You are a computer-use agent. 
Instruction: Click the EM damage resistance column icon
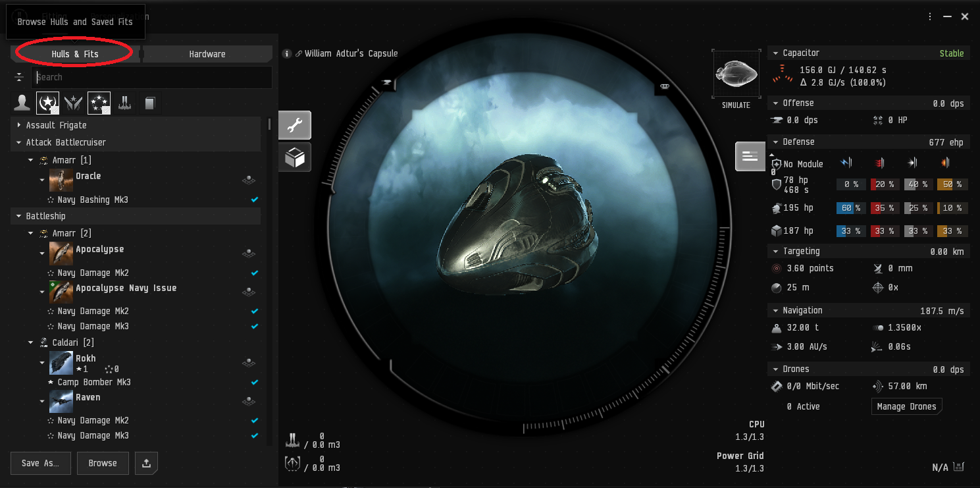pyautogui.click(x=846, y=163)
